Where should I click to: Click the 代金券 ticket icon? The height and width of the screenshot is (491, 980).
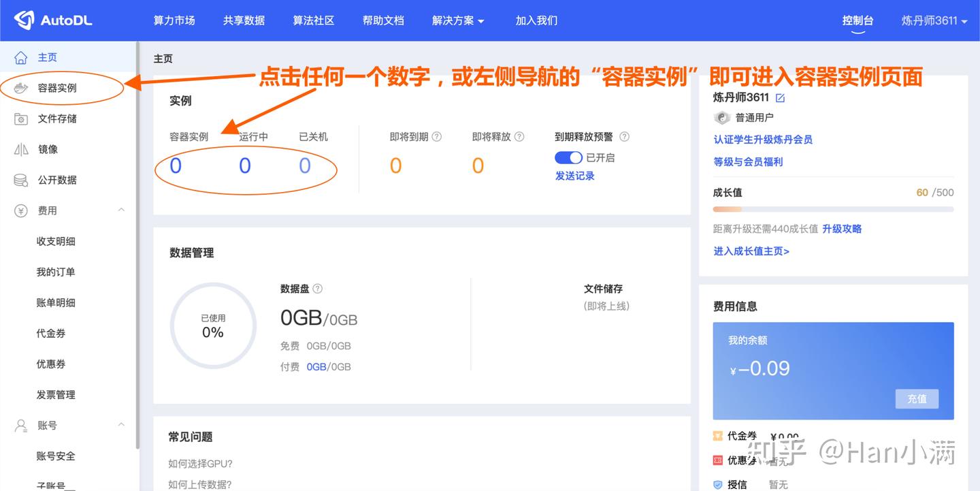point(717,436)
